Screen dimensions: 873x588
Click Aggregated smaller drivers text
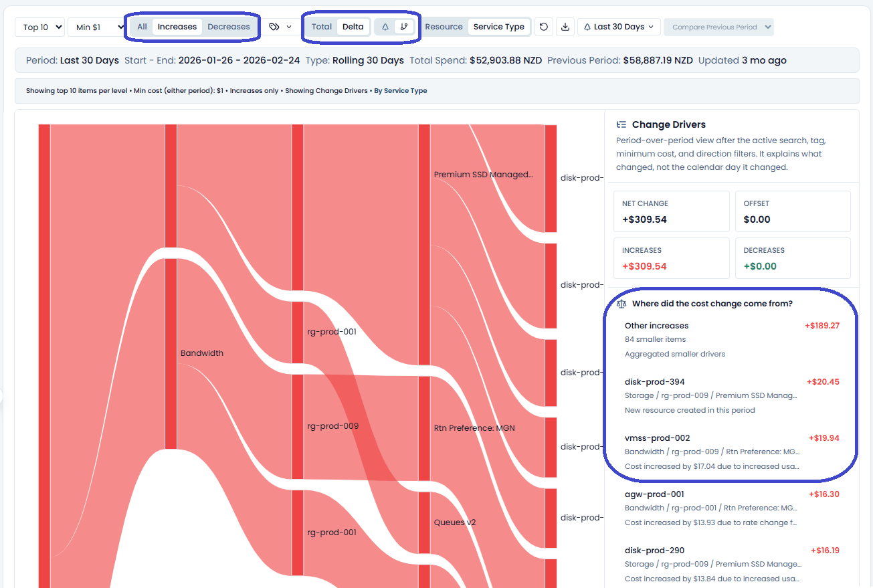675,354
